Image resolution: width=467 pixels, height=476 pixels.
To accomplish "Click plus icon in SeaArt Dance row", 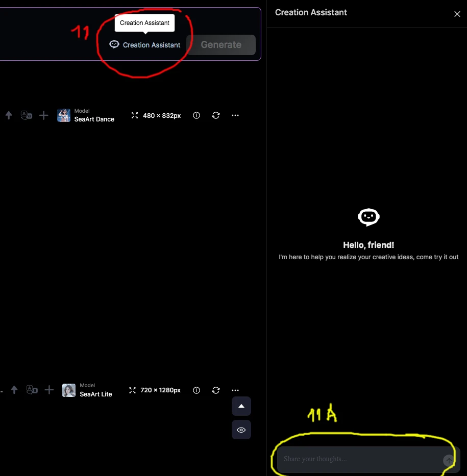I will point(44,115).
